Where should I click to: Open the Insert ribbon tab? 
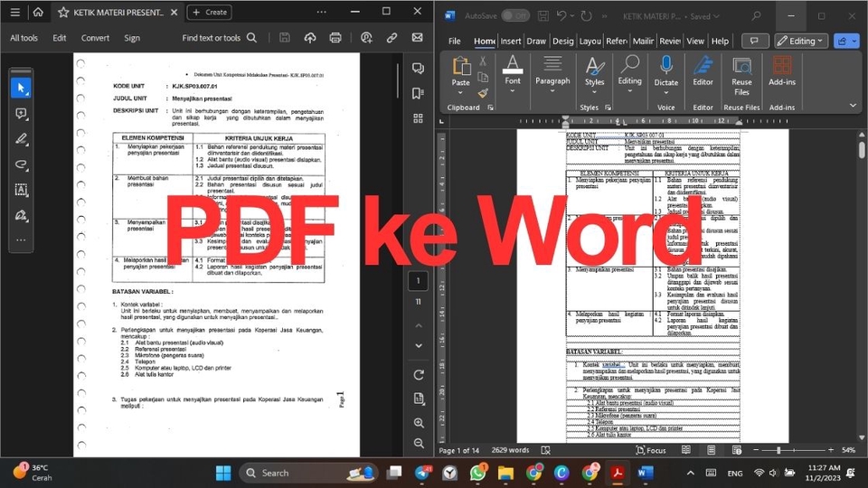[510, 41]
